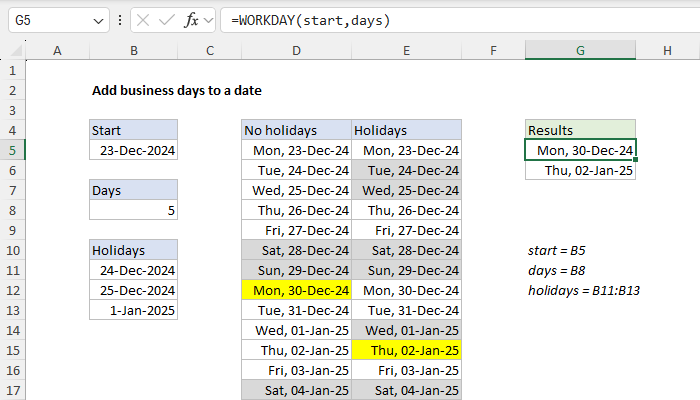Click cell D9 Fri, 27-Dec-24
Viewport: 700px width, 400px height.
click(296, 230)
